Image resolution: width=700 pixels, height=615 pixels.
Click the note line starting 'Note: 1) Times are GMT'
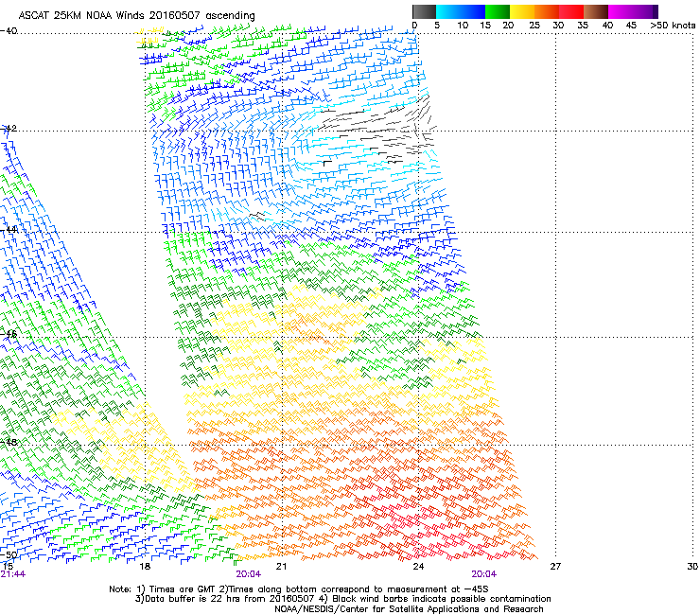[299, 589]
